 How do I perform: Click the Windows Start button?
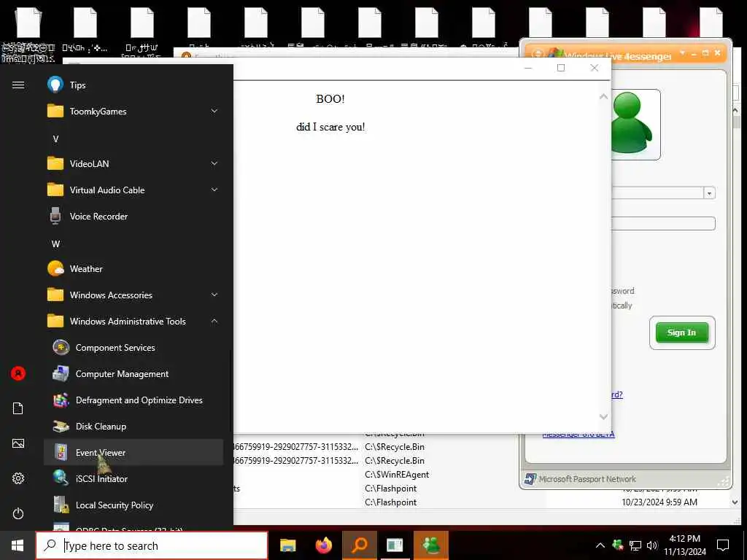point(18,545)
